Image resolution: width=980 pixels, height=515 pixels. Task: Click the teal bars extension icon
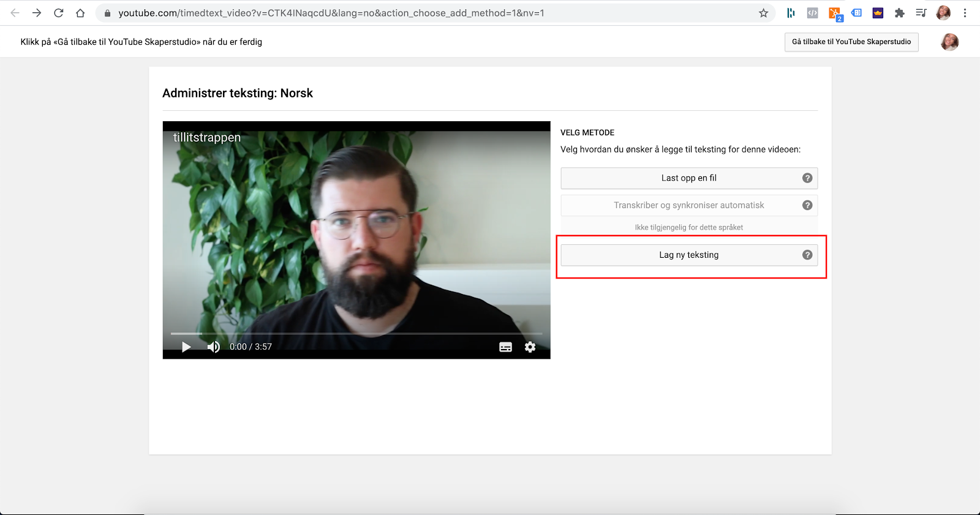click(x=791, y=13)
